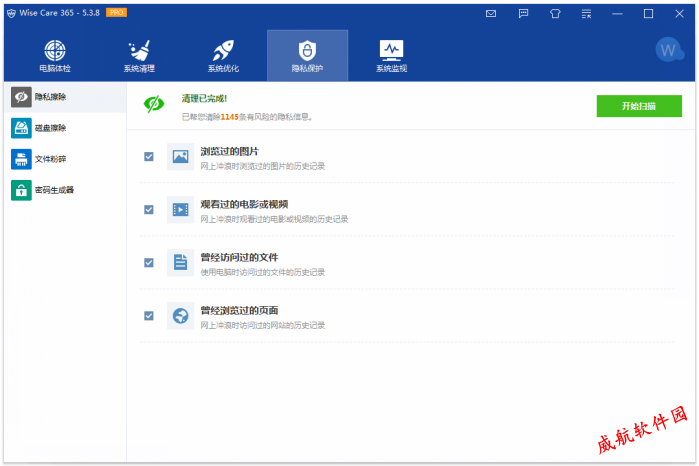This screenshot has height=466, width=699.
Task: Click the 隐私保护 tab
Action: 307,56
